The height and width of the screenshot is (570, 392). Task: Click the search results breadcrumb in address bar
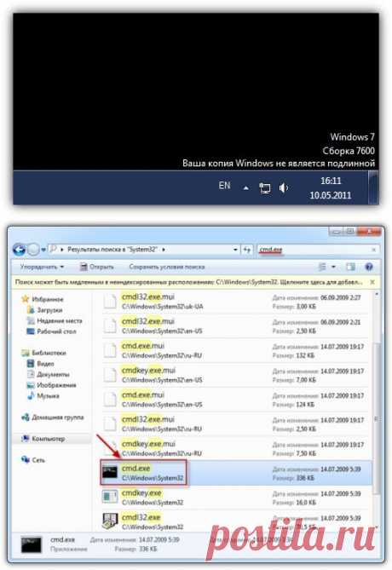click(x=112, y=250)
